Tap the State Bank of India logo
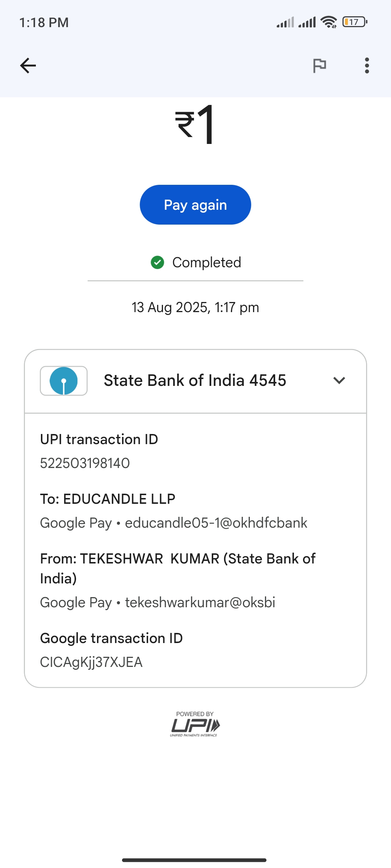Screen dimensions: 391x868 click(64, 381)
